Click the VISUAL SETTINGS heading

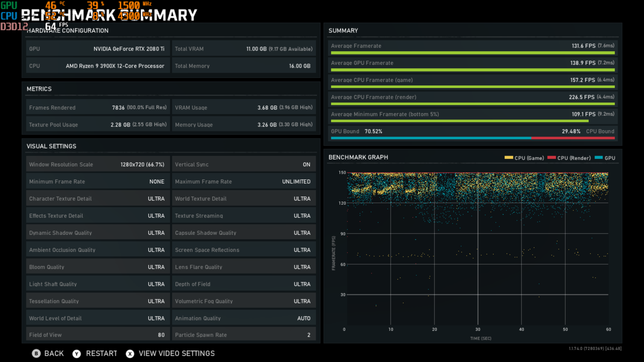tap(51, 146)
